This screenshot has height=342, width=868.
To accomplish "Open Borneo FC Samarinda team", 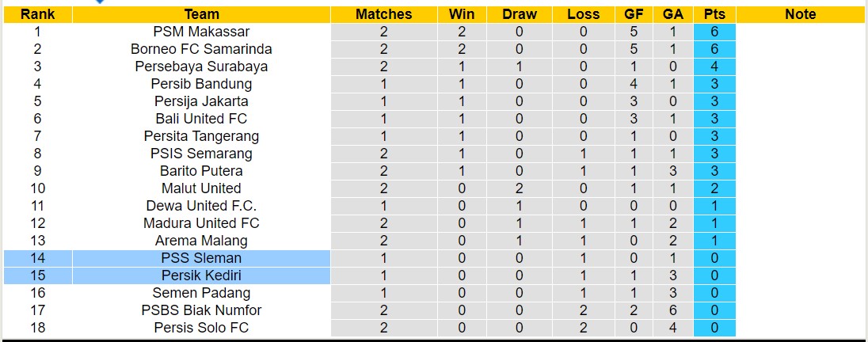I will pyautogui.click(x=201, y=49).
